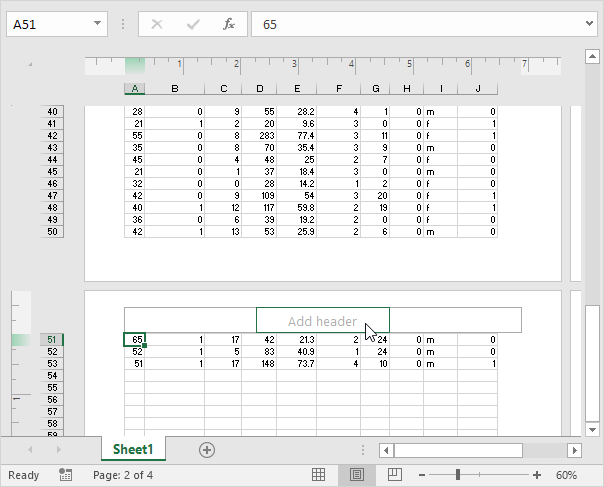604x487 pixels.
Task: Select column D header
Action: pos(260,89)
